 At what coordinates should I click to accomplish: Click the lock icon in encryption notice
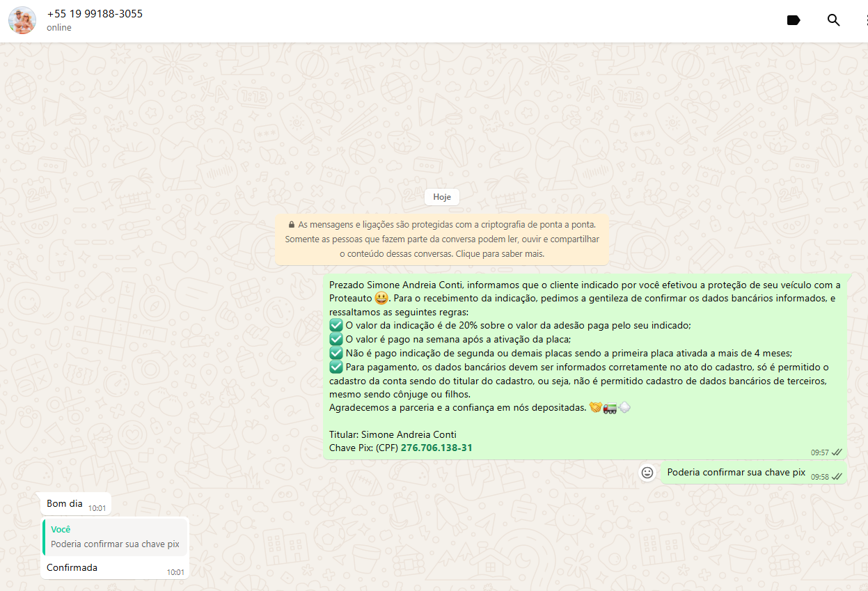(291, 225)
